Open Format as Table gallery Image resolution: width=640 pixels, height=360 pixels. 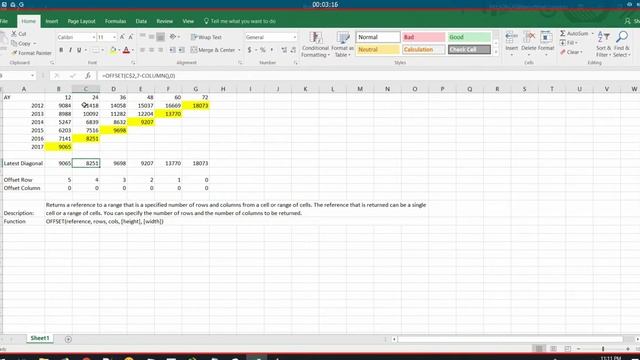(x=342, y=44)
